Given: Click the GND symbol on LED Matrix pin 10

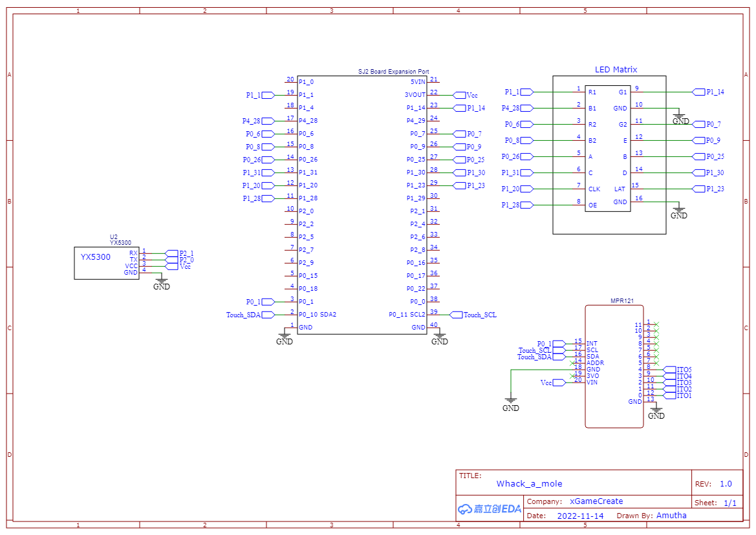Looking at the screenshot, I should (x=680, y=118).
